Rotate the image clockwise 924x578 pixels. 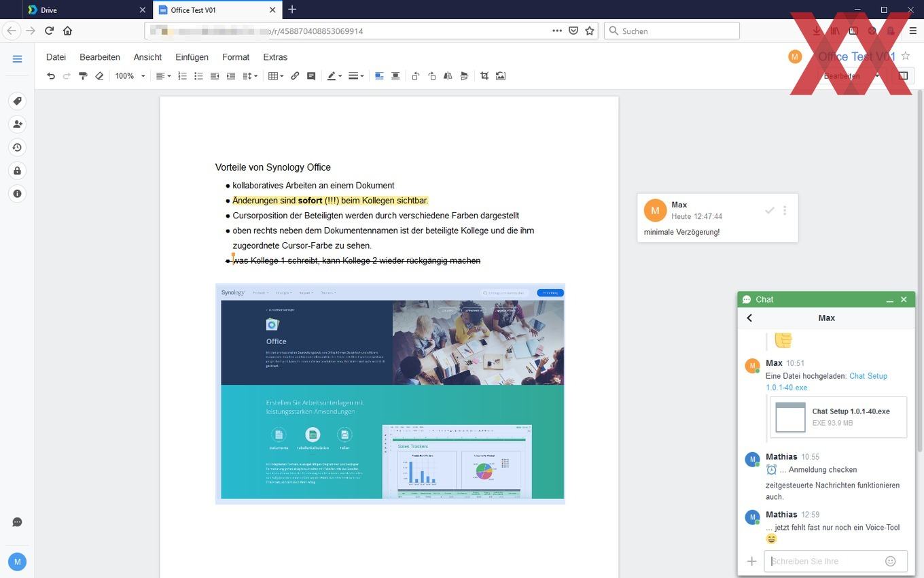431,76
